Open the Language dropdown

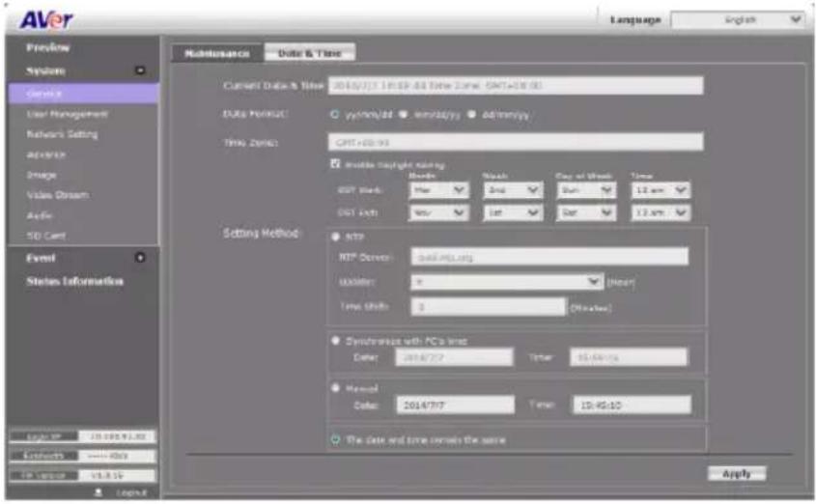(738, 19)
